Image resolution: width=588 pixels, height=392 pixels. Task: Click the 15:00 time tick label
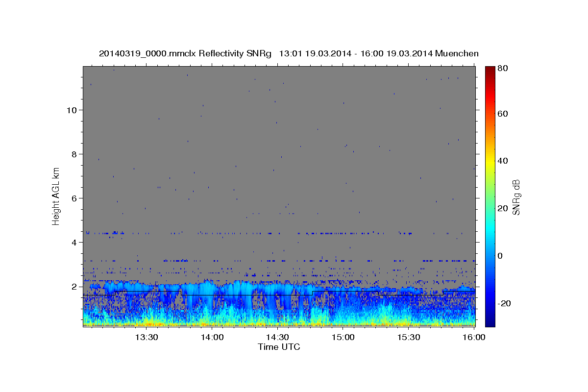tap(343, 338)
